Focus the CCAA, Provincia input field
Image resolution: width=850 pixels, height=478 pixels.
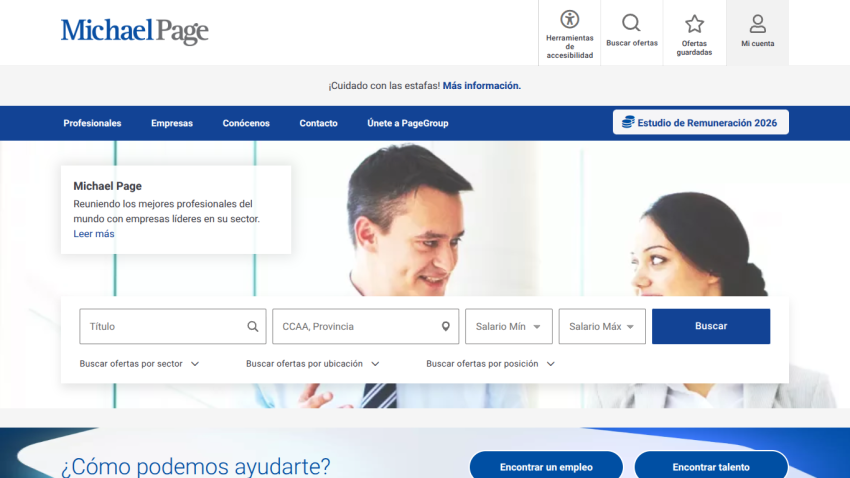point(365,326)
